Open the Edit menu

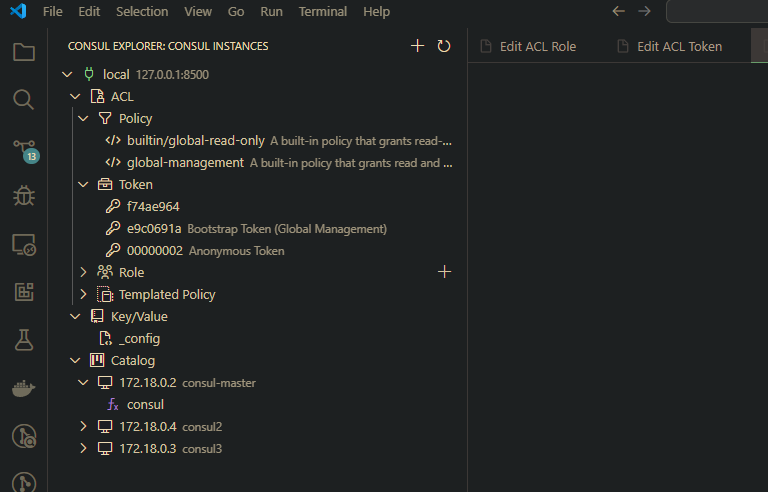coord(89,11)
